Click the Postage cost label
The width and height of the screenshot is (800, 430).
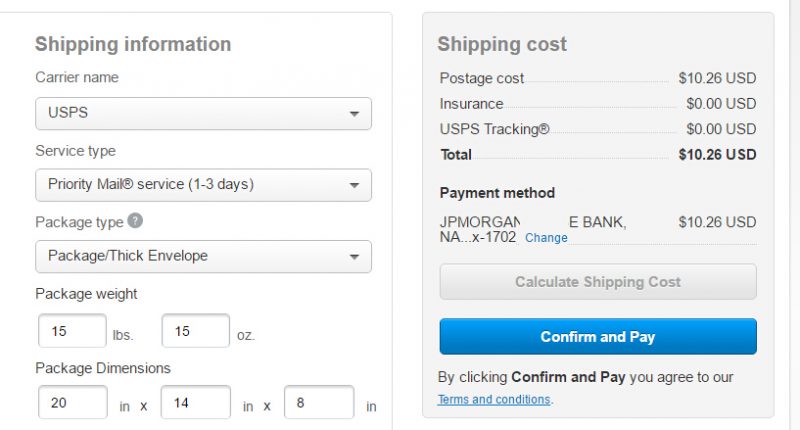(x=482, y=78)
